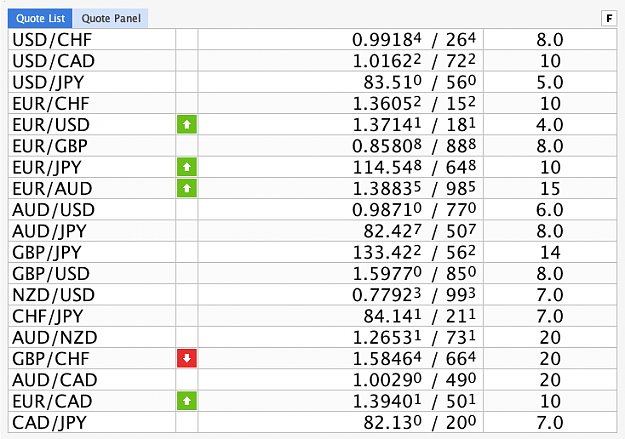Image resolution: width=625 pixels, height=439 pixels.
Task: Select the CAD/JPY currency pair
Action: pyautogui.click(x=49, y=423)
